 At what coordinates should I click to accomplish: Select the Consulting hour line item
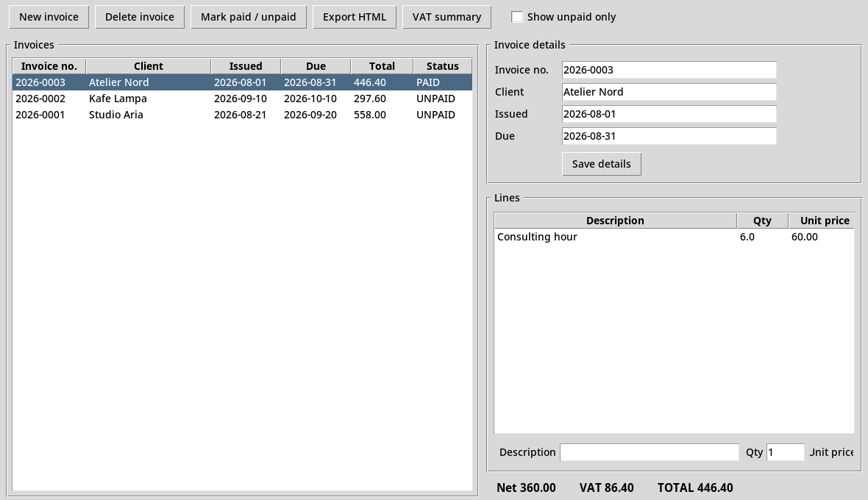pyautogui.click(x=674, y=237)
